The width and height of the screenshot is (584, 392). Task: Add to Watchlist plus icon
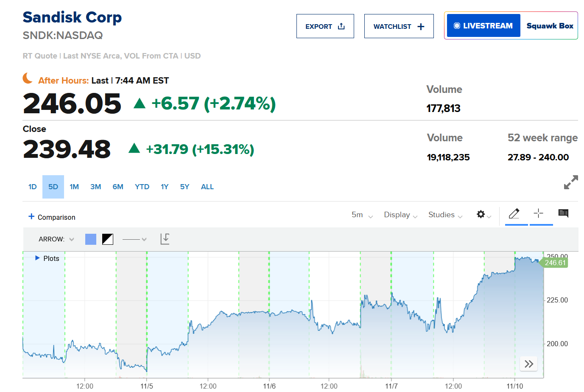point(421,27)
